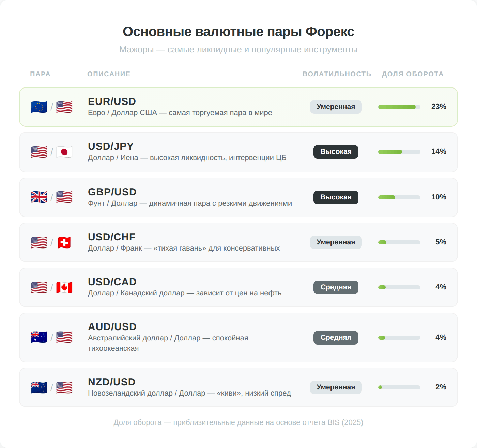The height and width of the screenshot is (448, 477).
Task: Click the US flag in the USD/CHF row
Action: click(x=39, y=242)
